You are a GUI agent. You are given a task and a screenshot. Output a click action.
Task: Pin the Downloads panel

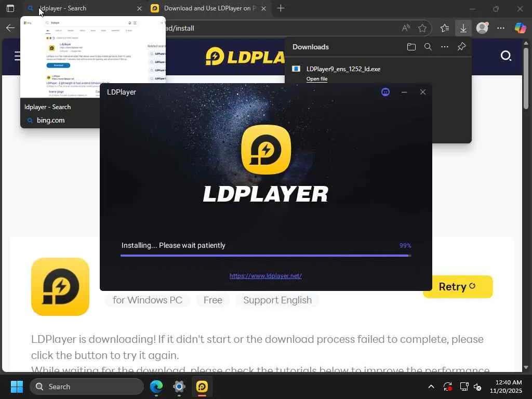(x=461, y=47)
